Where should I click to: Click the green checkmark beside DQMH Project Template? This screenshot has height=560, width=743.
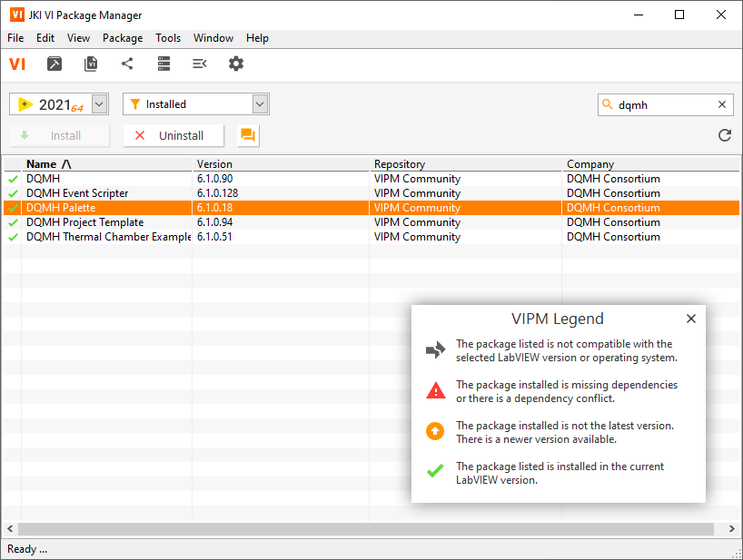[13, 222]
